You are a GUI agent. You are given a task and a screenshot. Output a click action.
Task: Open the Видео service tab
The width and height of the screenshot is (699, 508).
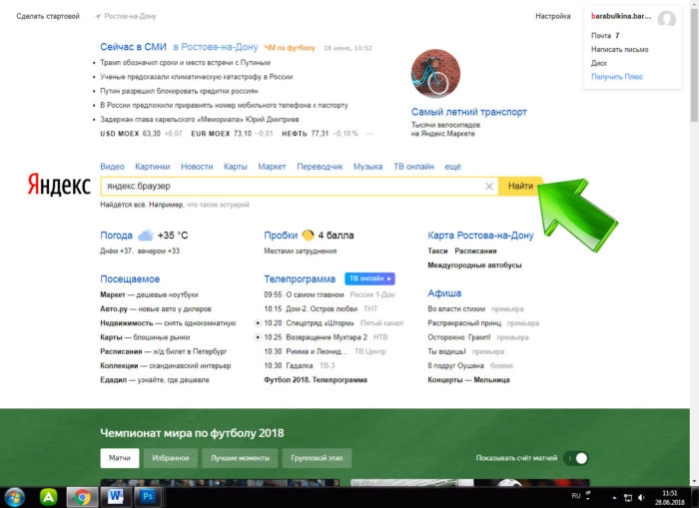coord(112,167)
